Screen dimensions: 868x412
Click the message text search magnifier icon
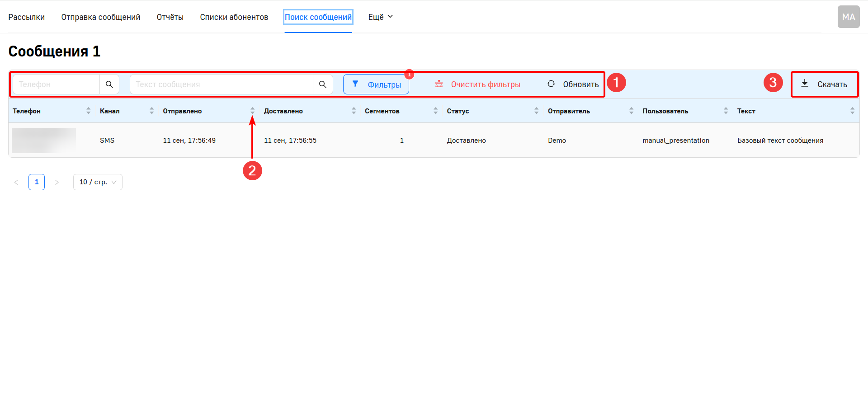coord(323,84)
